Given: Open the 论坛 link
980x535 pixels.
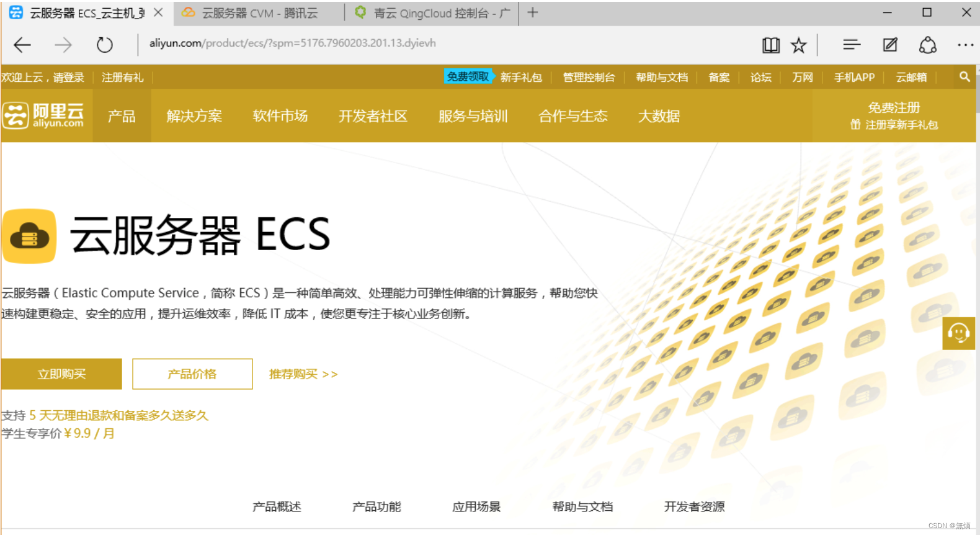Looking at the screenshot, I should coord(760,78).
